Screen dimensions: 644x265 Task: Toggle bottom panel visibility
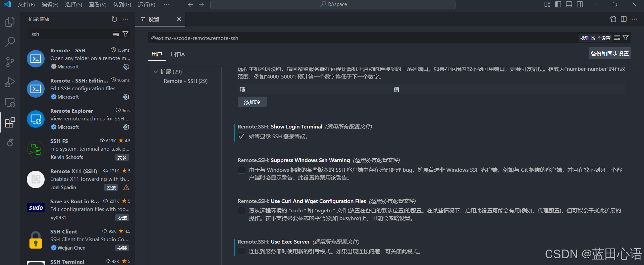(x=569, y=4)
